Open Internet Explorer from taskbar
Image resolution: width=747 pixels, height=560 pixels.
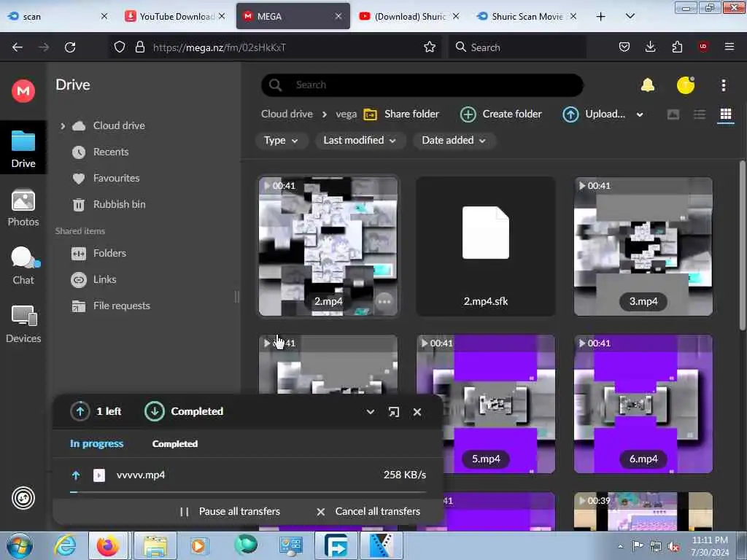pos(65,545)
